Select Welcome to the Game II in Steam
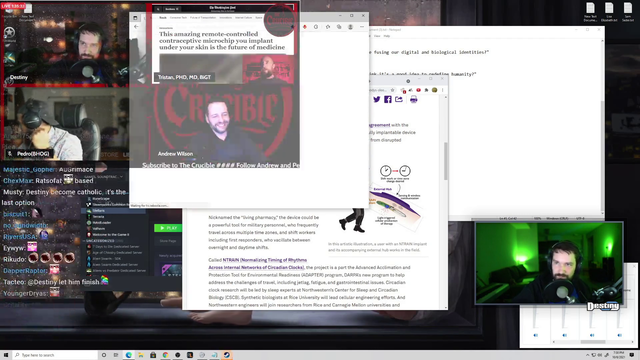 tap(111, 235)
